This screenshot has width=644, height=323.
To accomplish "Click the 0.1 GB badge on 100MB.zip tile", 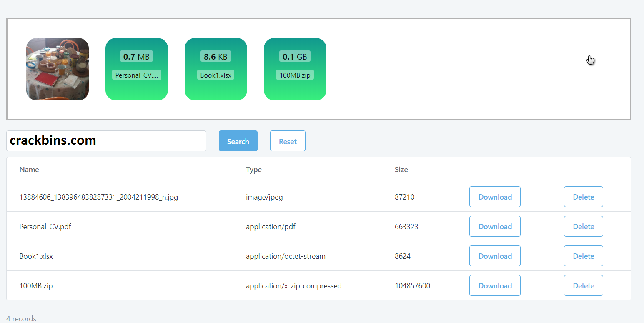I will 295,56.
